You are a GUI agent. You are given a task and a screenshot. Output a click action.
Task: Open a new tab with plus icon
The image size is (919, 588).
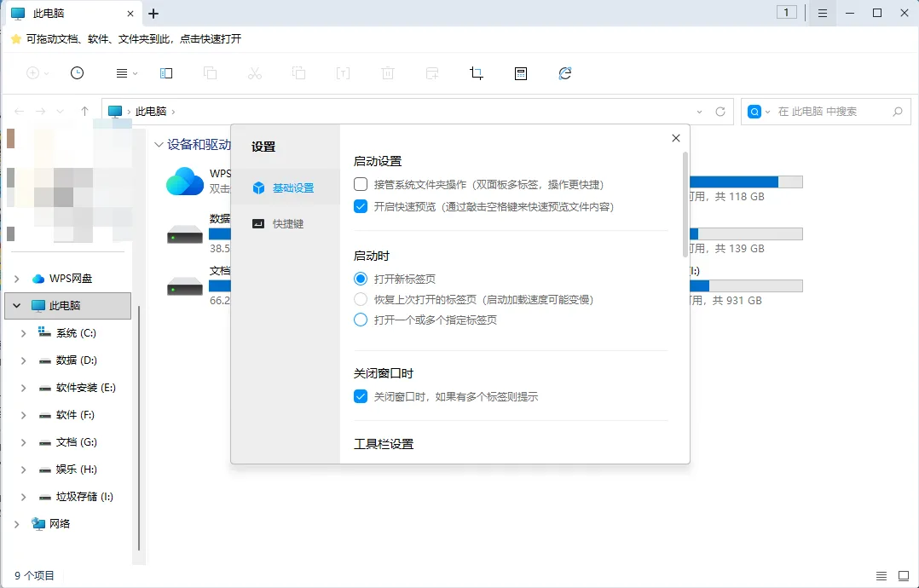(x=153, y=14)
